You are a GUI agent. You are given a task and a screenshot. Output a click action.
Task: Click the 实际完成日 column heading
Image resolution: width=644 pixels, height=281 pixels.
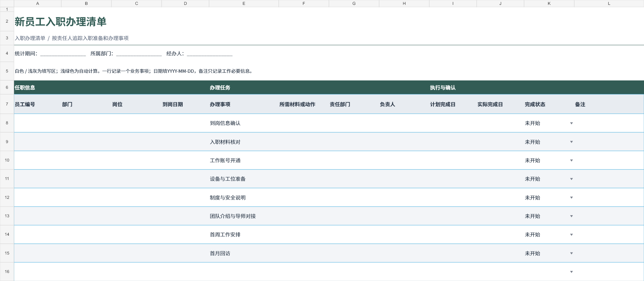tap(500, 104)
